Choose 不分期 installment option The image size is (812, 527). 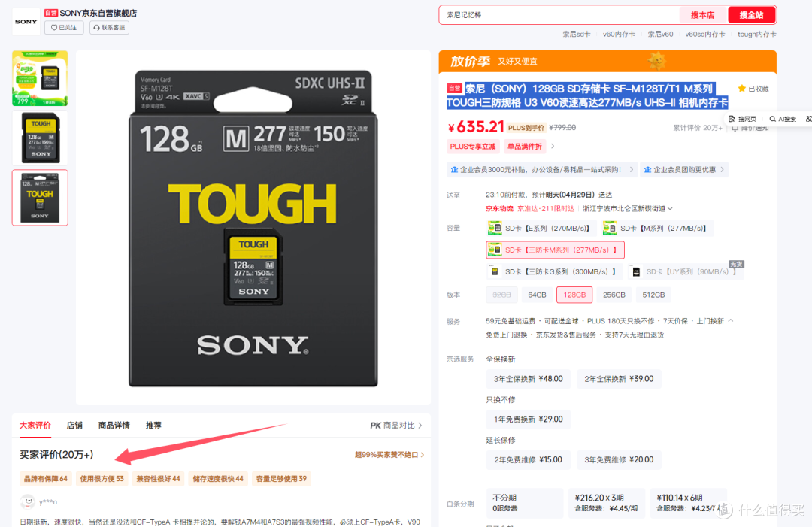tap(524, 503)
